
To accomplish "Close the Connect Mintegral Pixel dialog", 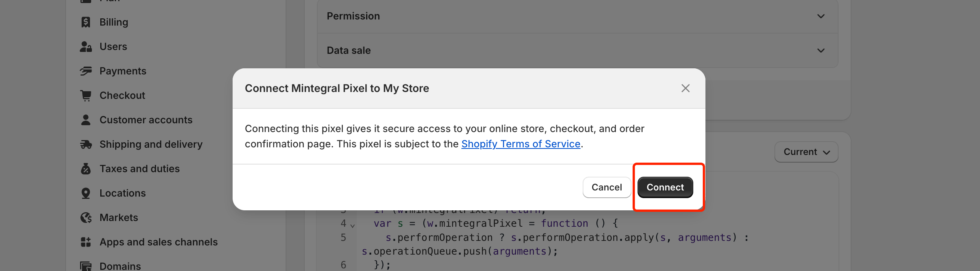I will (686, 88).
